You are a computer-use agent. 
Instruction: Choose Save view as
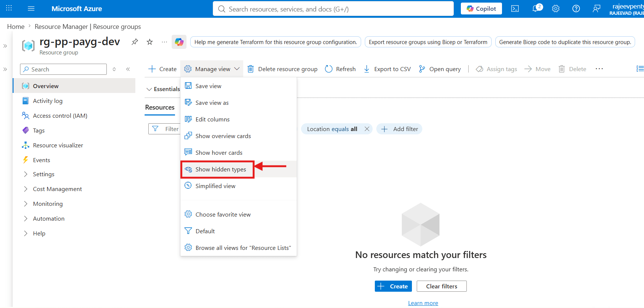coord(238,103)
